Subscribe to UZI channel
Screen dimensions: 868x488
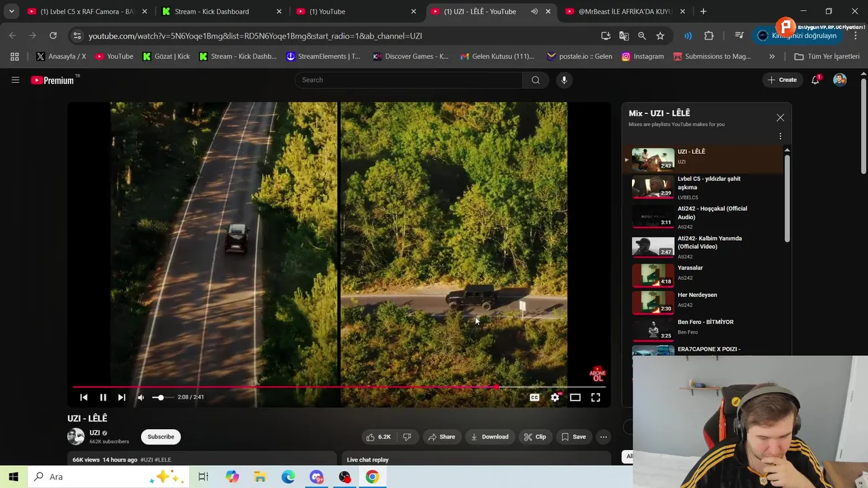(161, 436)
